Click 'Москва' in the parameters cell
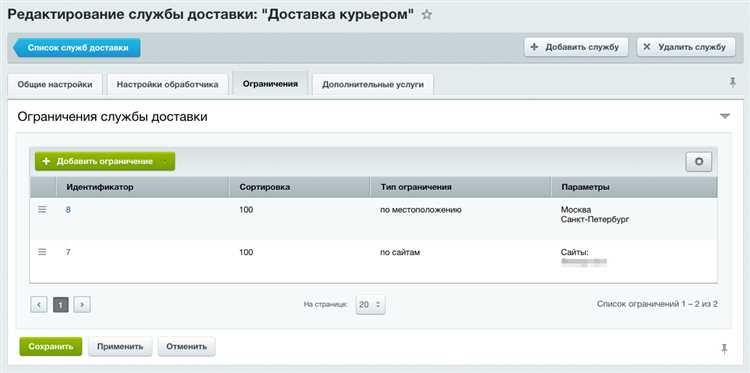Viewport: 750px width, 373px height. [x=576, y=210]
